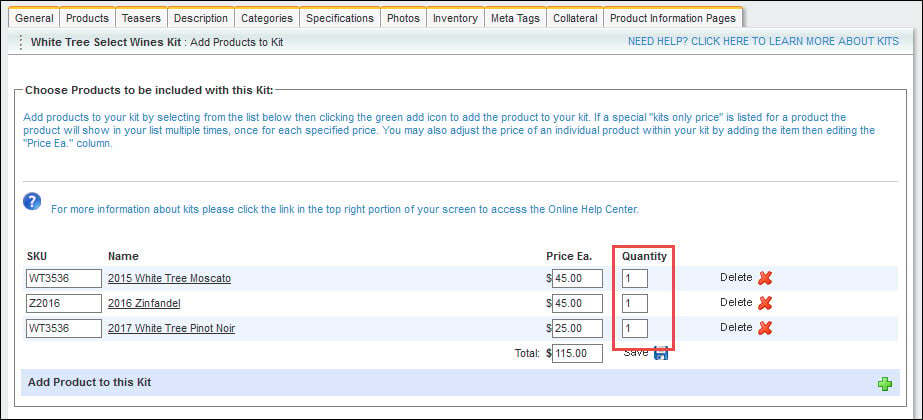Click the blue floppy disk Save icon

[x=661, y=353]
